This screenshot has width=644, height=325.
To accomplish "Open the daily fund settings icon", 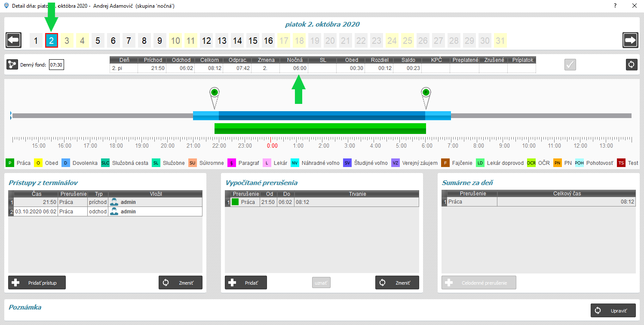I will click(x=12, y=65).
